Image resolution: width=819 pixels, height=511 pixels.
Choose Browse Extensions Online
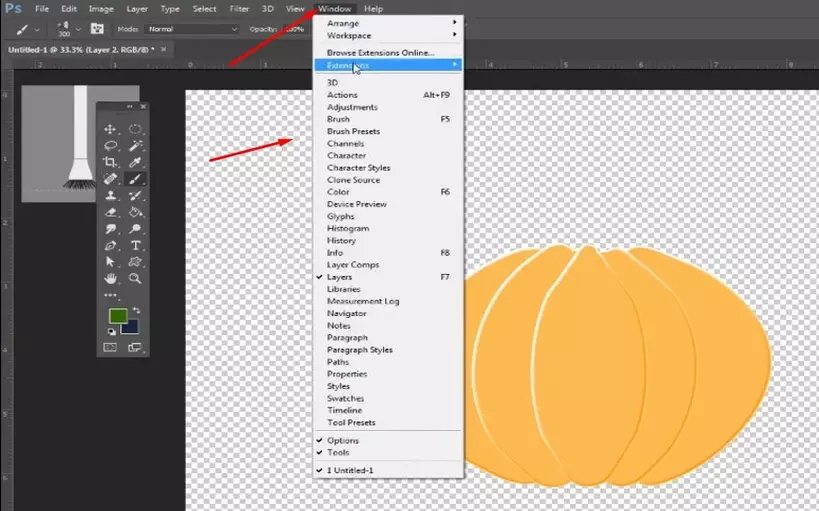(388, 53)
